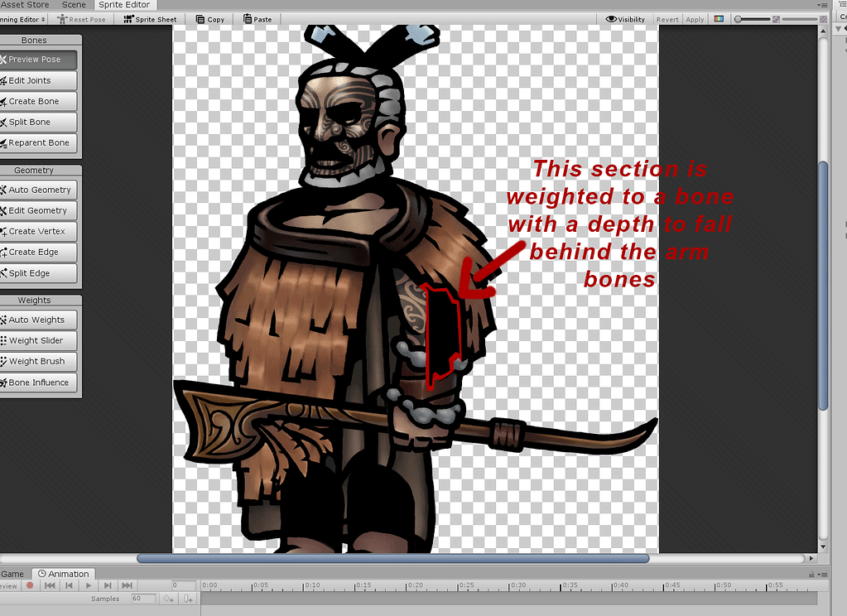Open the Animation panel context menu

pos(826,573)
